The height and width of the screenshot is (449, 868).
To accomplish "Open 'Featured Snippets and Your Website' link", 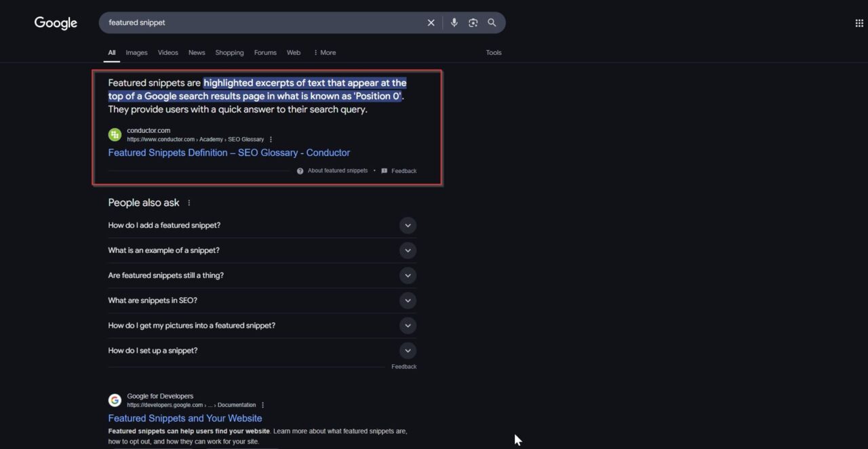I will click(184, 418).
